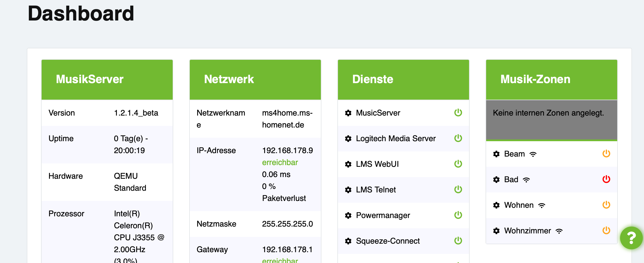This screenshot has height=263, width=644.
Task: Open LMS WebUI settings gear
Action: point(348,164)
